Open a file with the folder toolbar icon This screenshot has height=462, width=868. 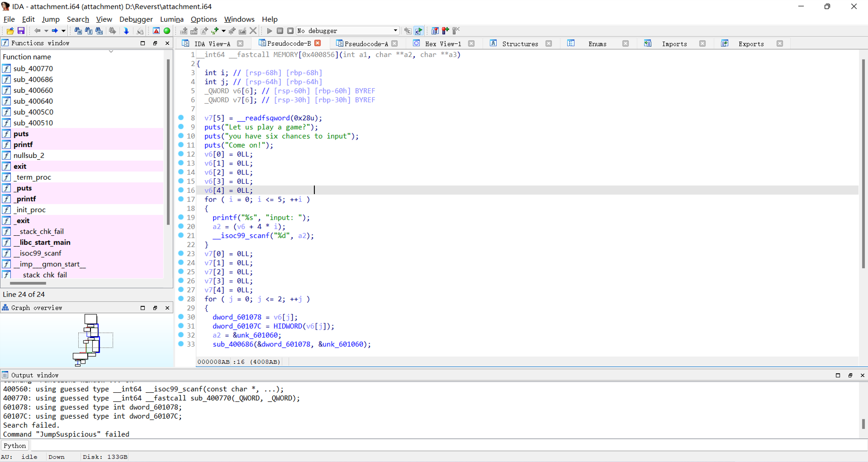tap(9, 31)
